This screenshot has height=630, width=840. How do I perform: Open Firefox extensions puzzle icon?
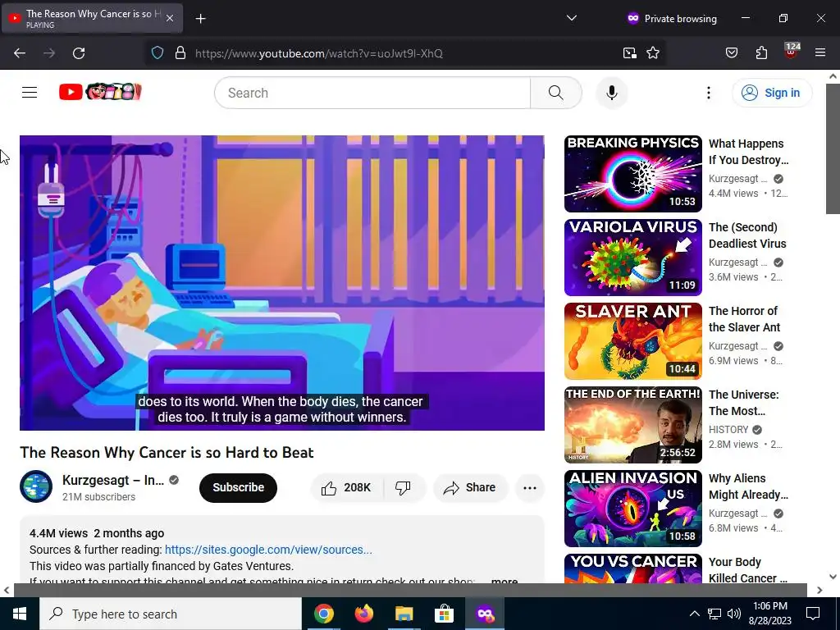(761, 53)
